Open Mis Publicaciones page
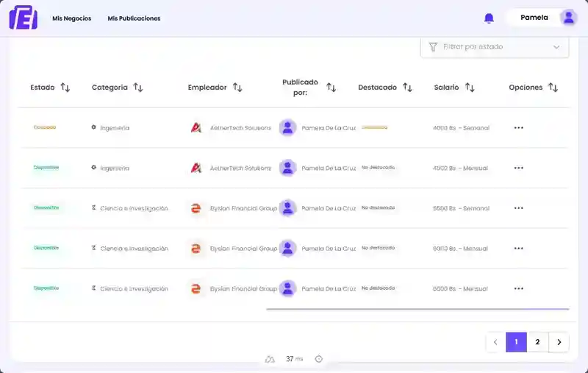The image size is (588, 373). click(x=134, y=18)
